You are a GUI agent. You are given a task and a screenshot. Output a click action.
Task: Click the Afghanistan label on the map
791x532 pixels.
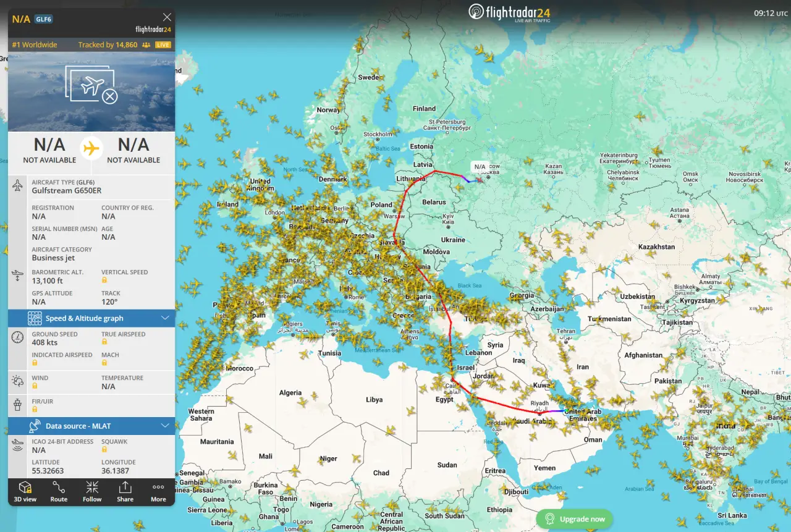[643, 356]
